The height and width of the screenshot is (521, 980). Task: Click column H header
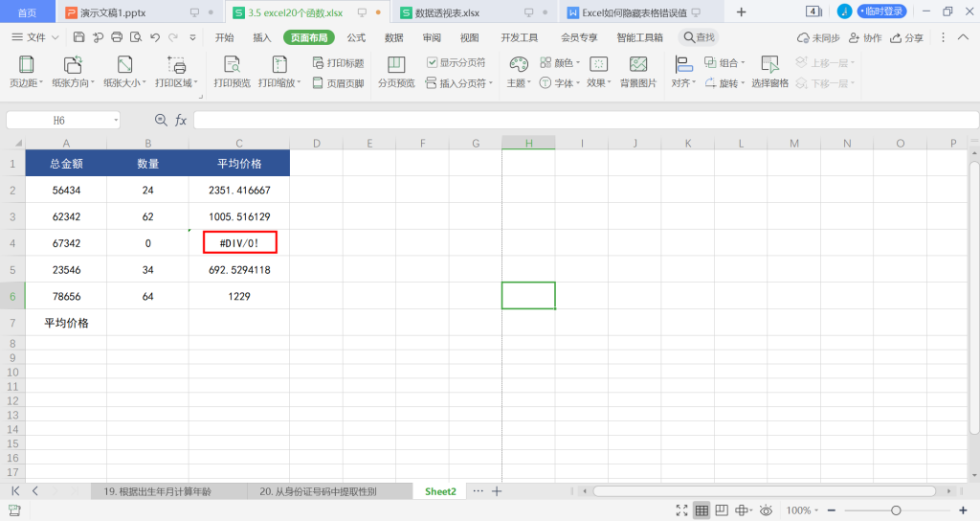[528, 144]
